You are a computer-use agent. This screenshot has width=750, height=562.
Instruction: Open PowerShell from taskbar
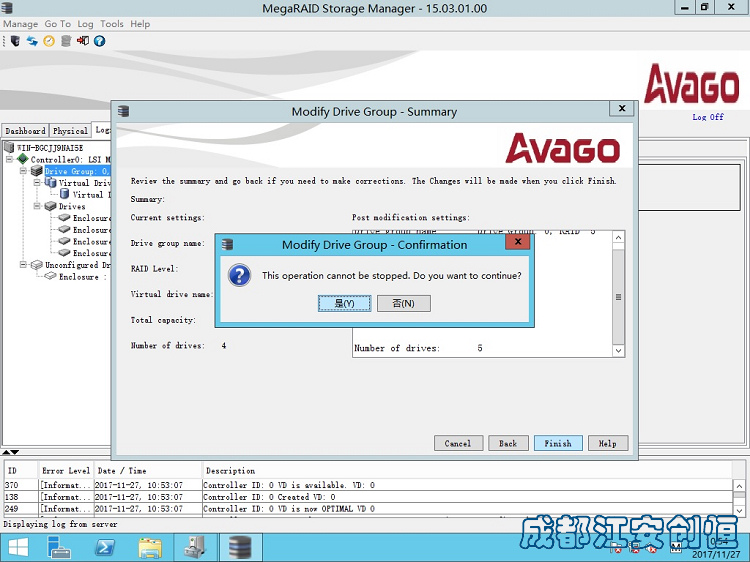click(x=104, y=547)
